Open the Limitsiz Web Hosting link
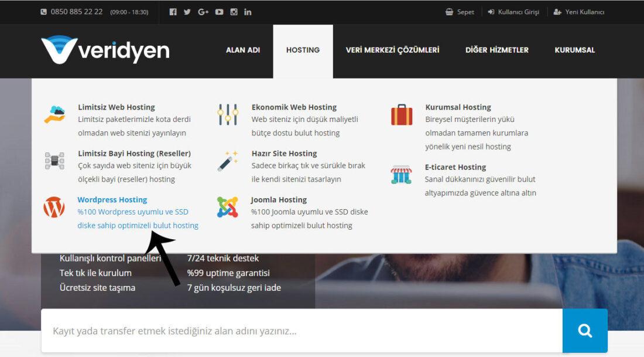 pyautogui.click(x=117, y=107)
